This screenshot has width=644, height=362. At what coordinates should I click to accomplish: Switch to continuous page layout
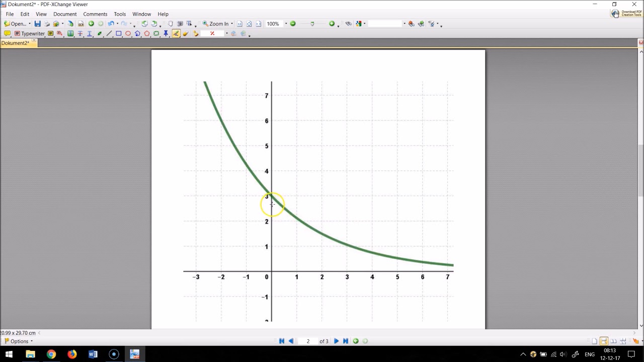click(604, 341)
